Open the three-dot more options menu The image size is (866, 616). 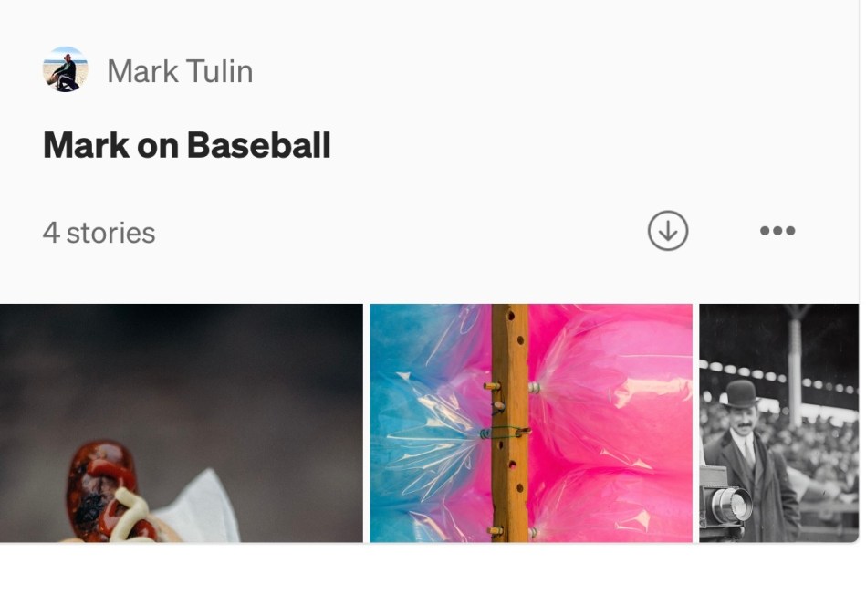tap(777, 230)
